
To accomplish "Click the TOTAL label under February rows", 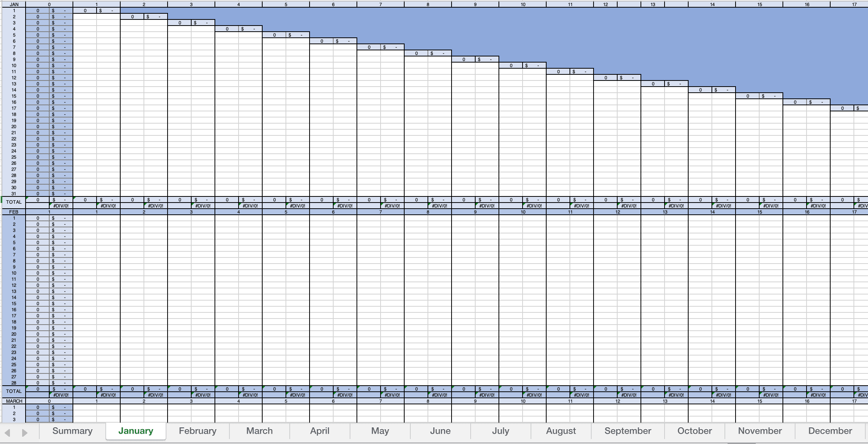I will tap(14, 391).
